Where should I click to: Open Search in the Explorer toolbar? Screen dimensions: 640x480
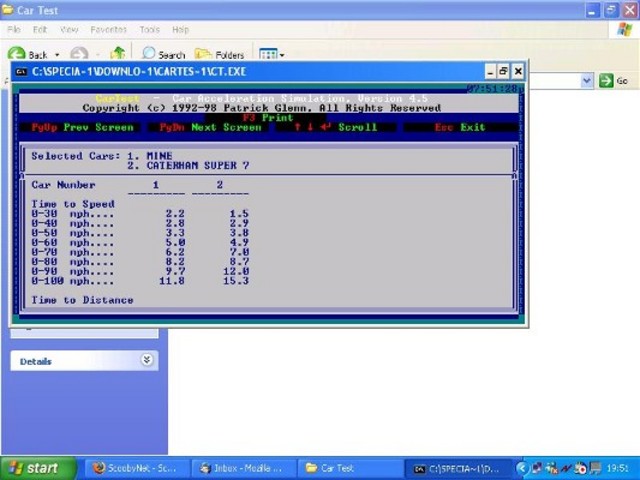coord(163,54)
